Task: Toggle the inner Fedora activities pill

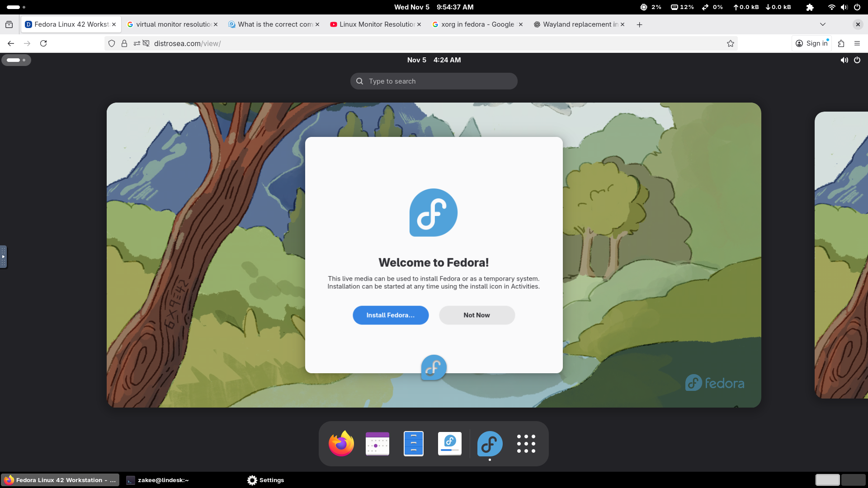Action: (x=16, y=60)
